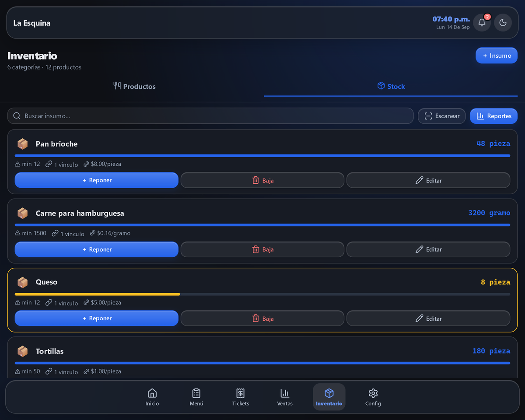Add a new Insumo

[497, 56]
